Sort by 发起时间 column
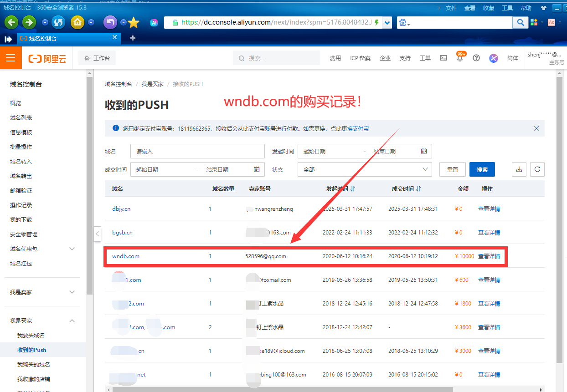This screenshot has height=392, width=567. click(353, 188)
